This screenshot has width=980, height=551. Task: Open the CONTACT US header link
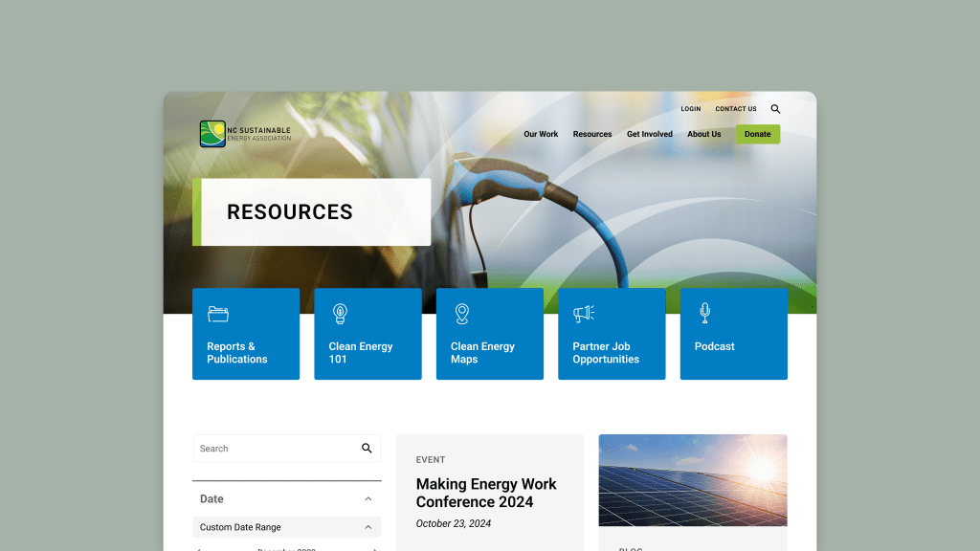click(x=736, y=109)
